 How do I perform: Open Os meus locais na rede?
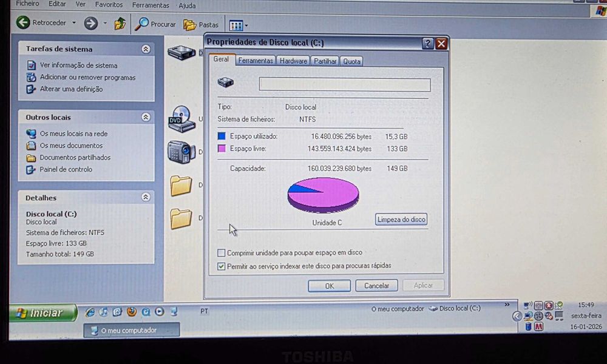[x=73, y=133]
